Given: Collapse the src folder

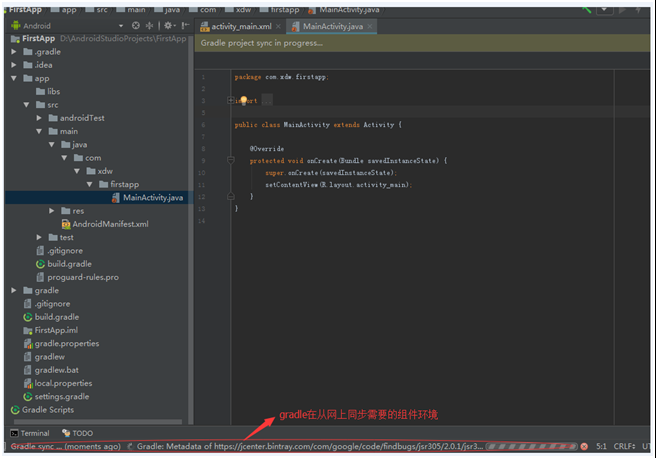Looking at the screenshot, I should 26,105.
